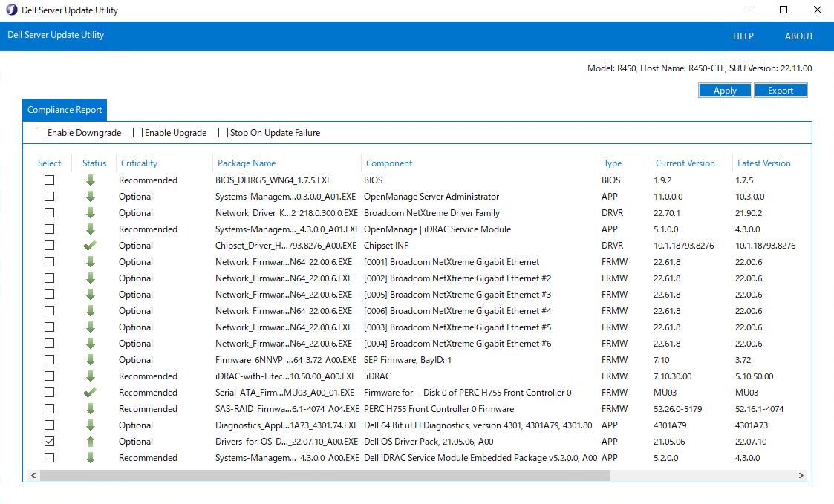Click the Dell logo in the title bar
This screenshot has width=834, height=504.
point(10,10)
